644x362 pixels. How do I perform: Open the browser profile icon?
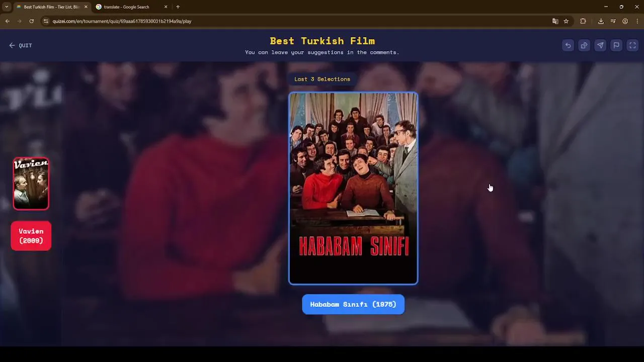(x=625, y=21)
